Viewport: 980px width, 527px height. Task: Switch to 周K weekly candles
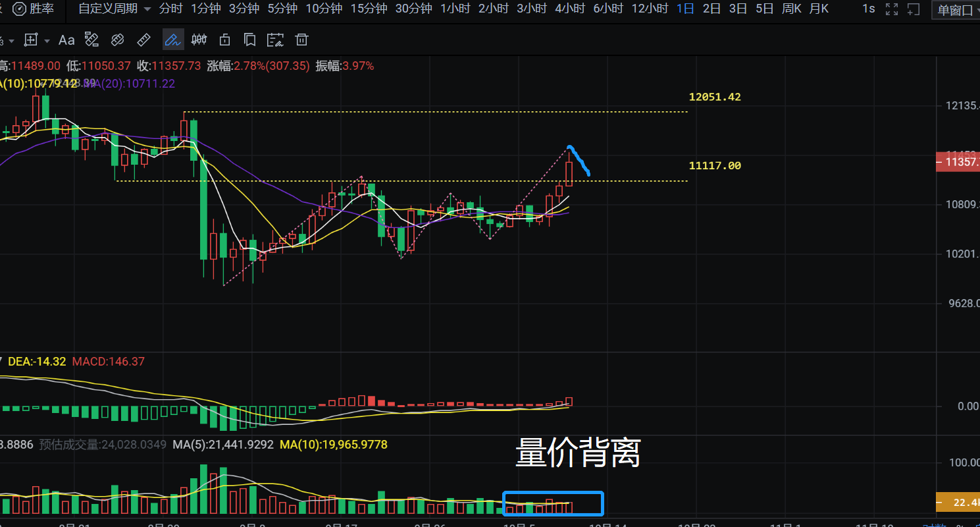click(x=791, y=9)
